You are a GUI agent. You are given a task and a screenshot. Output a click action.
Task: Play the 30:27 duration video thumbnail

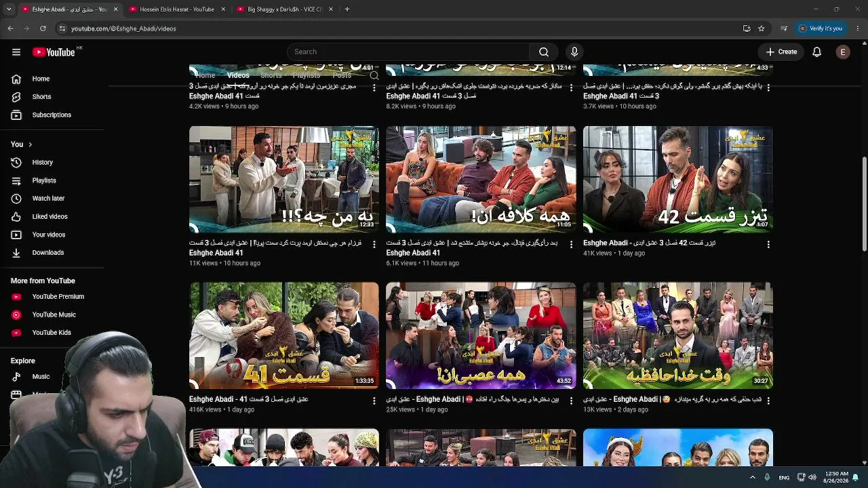coord(678,335)
